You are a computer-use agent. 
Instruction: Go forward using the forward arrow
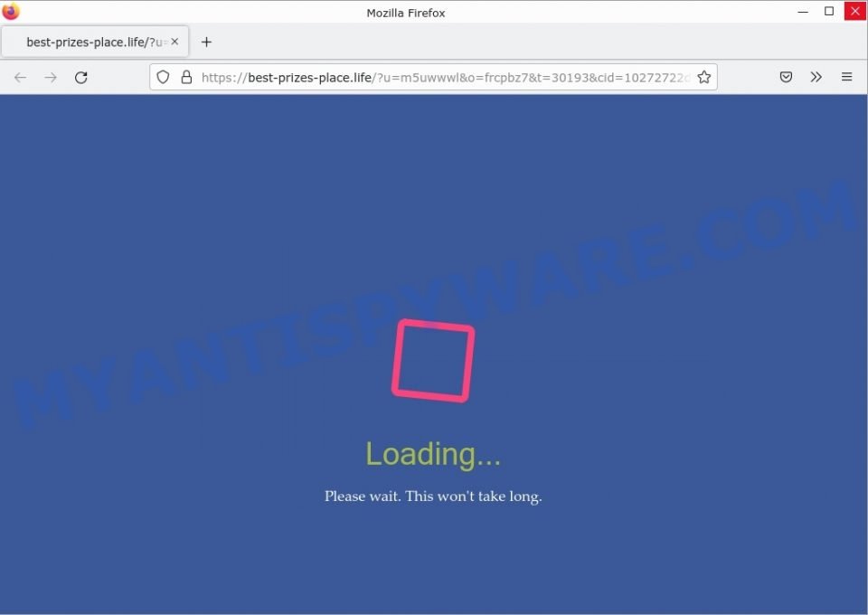coord(51,78)
